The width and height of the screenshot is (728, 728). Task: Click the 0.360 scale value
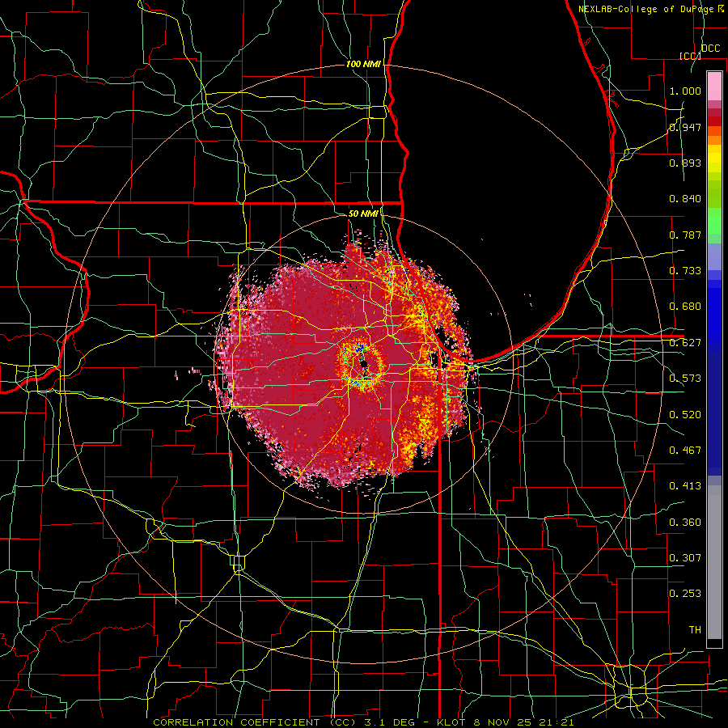[685, 523]
